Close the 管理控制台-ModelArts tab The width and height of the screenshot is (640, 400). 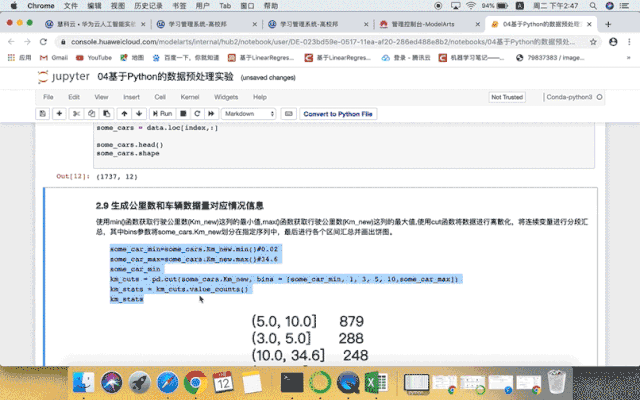point(478,24)
